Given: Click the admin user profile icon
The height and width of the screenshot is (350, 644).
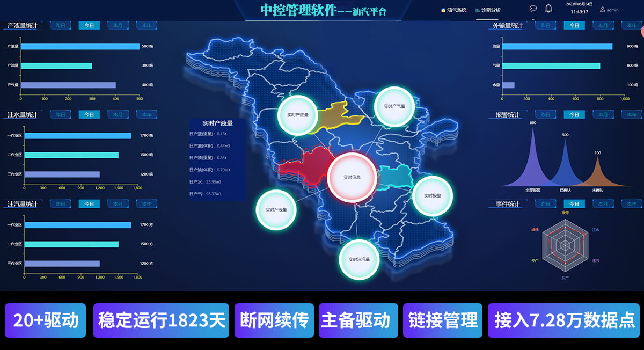Looking at the screenshot, I should tap(603, 10).
